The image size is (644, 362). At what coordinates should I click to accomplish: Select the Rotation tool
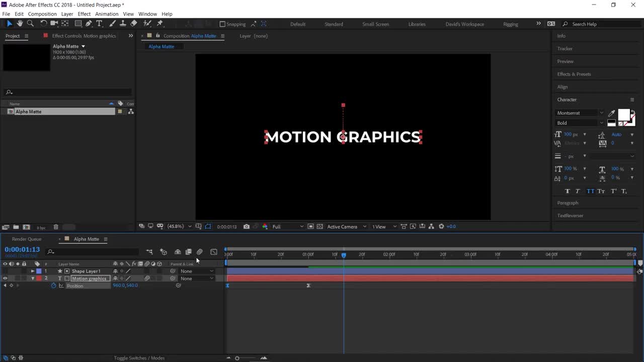(44, 24)
